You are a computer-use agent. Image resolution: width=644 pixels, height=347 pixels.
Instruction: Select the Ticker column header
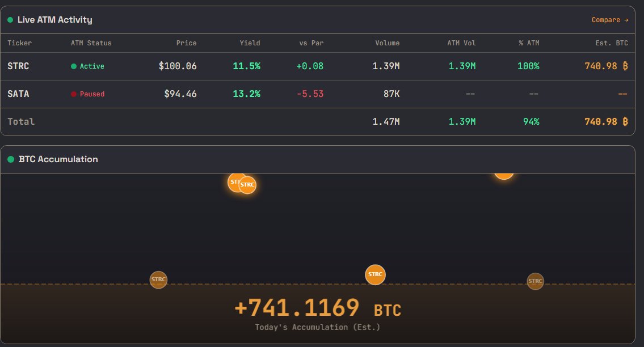pyautogui.click(x=19, y=43)
